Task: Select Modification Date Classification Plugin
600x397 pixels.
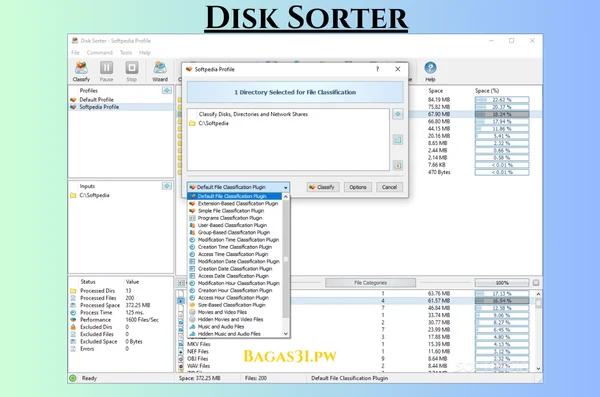Action: pyautogui.click(x=235, y=261)
